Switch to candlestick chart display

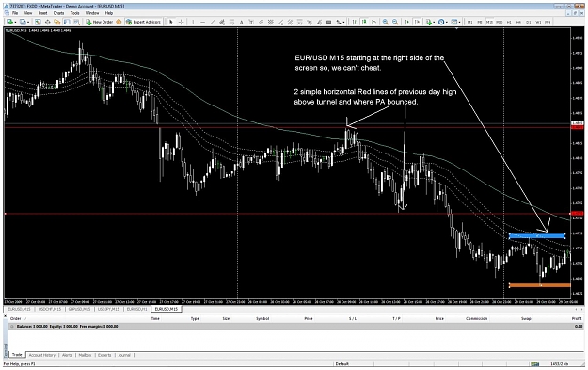(x=364, y=22)
